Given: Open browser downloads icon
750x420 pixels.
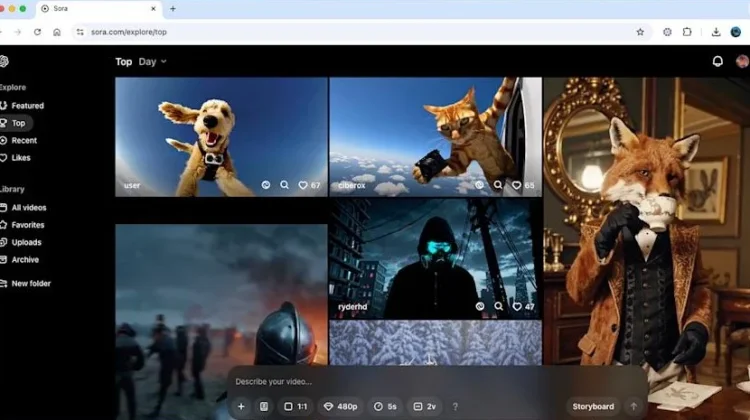Looking at the screenshot, I should coord(716,32).
